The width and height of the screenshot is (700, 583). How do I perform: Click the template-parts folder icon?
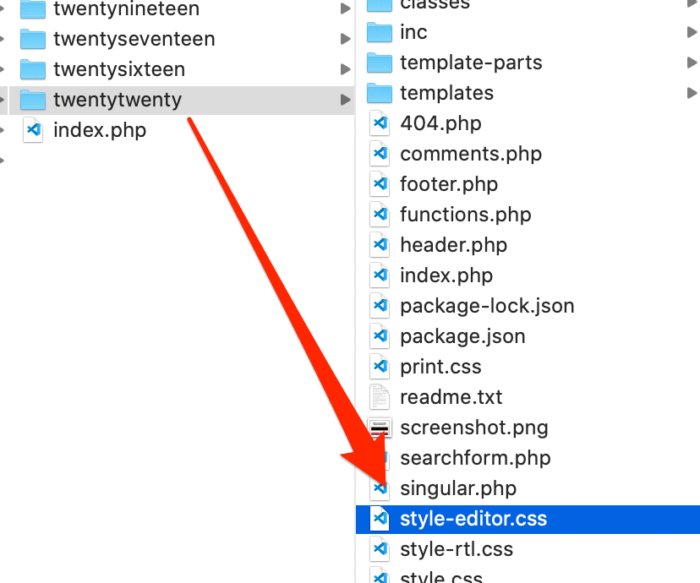pyautogui.click(x=379, y=63)
